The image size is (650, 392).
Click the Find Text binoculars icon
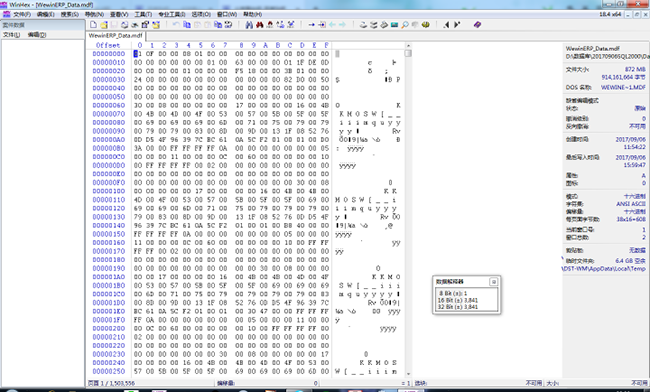[x=249, y=25]
